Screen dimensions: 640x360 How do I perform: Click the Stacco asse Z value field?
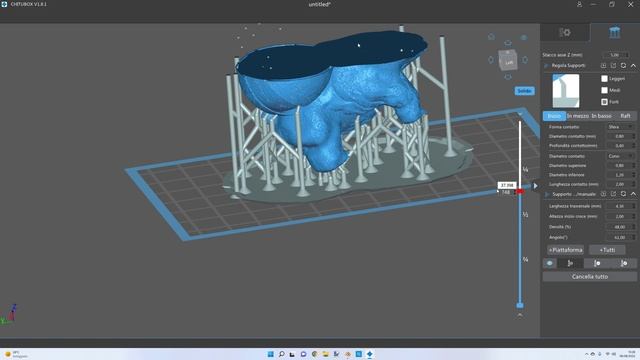(616, 55)
